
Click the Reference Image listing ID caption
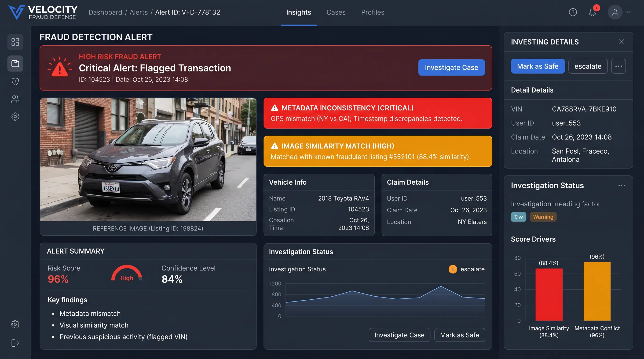148,228
